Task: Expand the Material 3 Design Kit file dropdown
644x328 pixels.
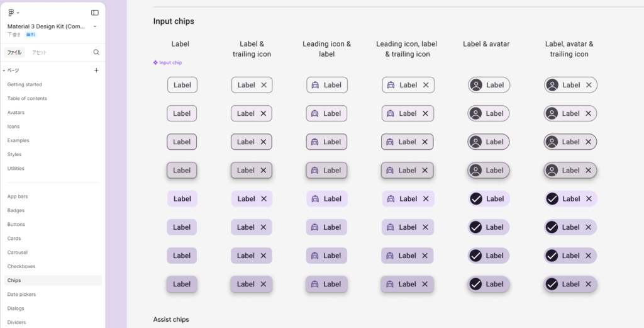Action: (94, 26)
